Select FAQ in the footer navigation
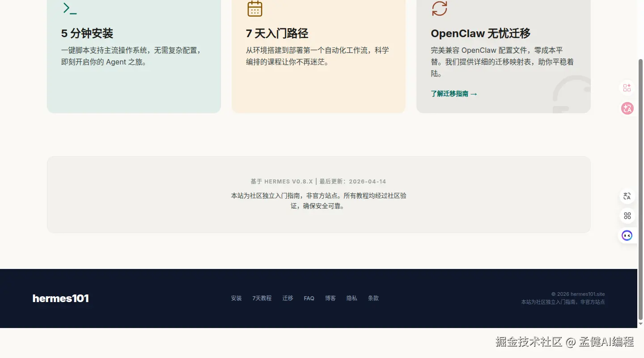Image resolution: width=644 pixels, height=358 pixels. tap(309, 298)
